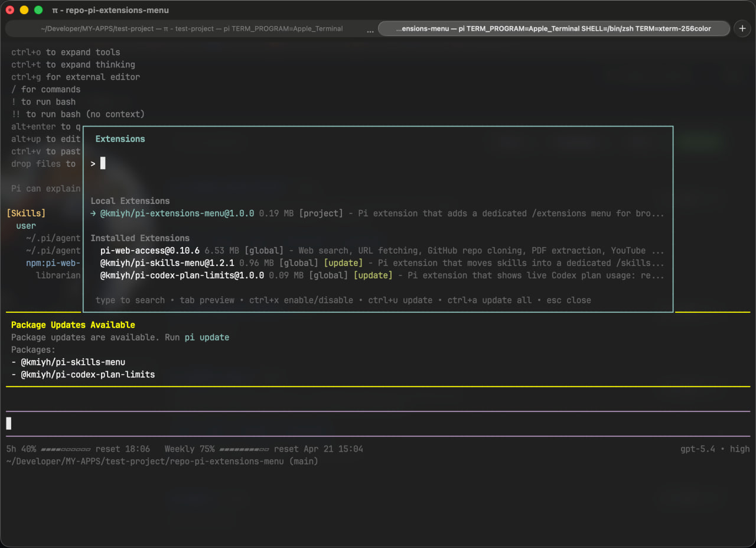Click the 'ctrl+a update all' hint
This screenshot has width=756, height=548.
490,300
